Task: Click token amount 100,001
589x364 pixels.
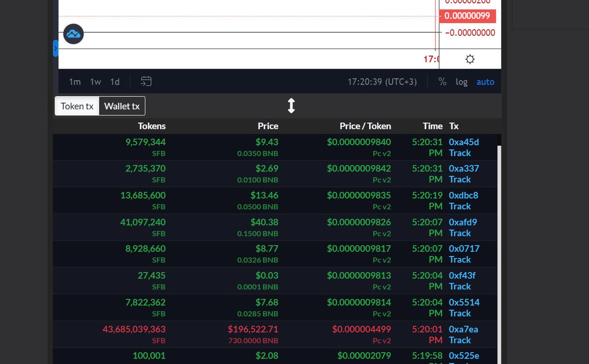Action: (x=149, y=356)
